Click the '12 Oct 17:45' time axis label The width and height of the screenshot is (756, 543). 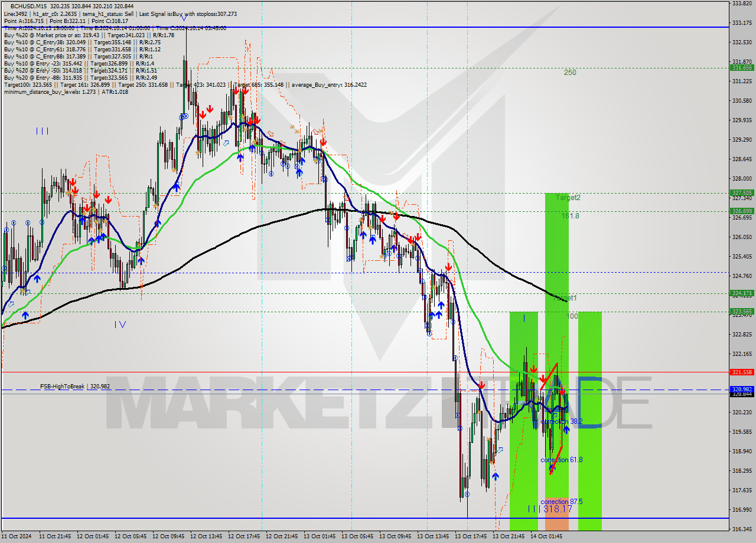pos(244,537)
